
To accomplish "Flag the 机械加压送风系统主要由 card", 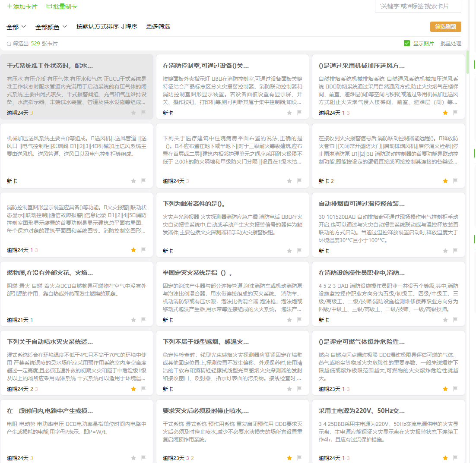I will [x=143, y=181].
